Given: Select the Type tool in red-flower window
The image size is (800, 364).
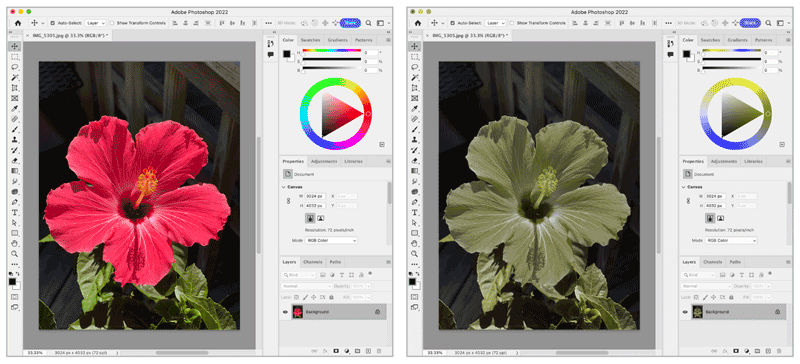Looking at the screenshot, I should 15,212.
